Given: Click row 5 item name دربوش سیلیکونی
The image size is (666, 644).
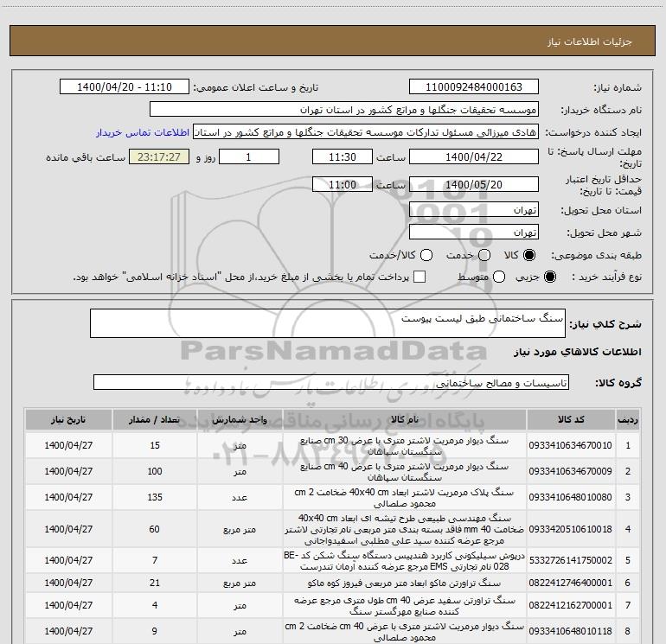Looking at the screenshot, I should tap(405, 561).
